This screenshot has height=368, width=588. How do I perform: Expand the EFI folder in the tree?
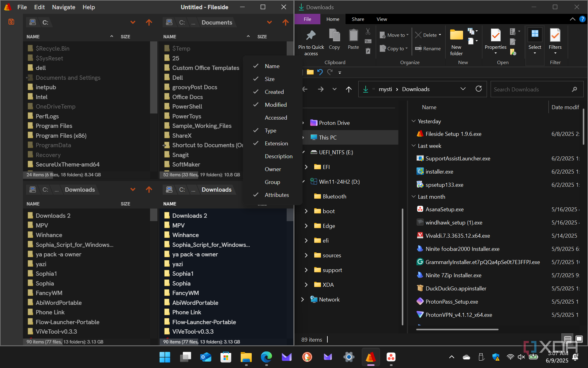pos(306,167)
